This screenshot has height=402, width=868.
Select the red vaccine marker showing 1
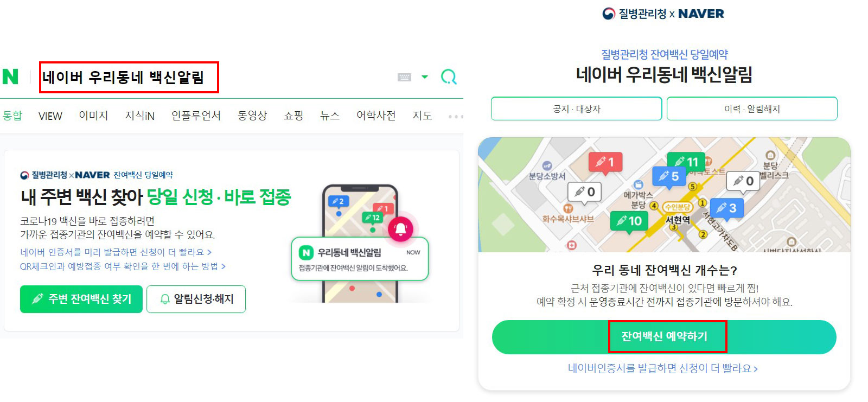click(605, 162)
